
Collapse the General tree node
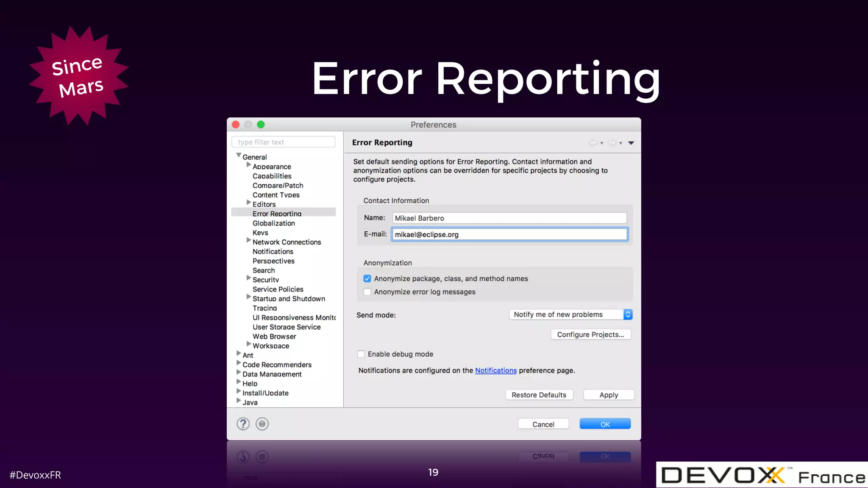[x=239, y=155]
